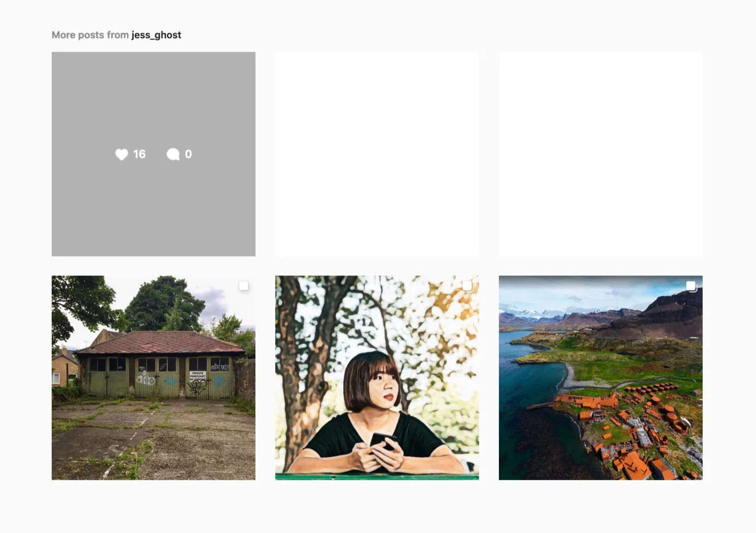Click the 'More posts from' heading text

90,35
